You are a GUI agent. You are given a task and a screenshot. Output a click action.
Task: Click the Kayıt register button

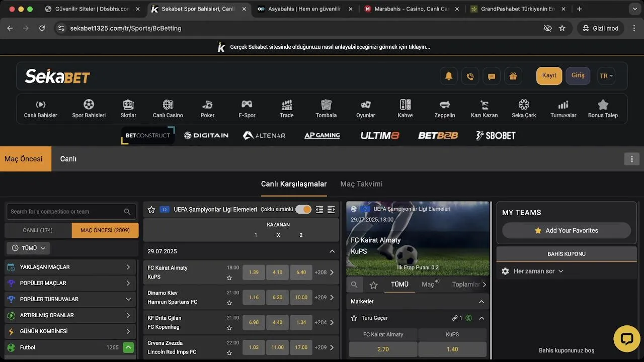(x=549, y=75)
